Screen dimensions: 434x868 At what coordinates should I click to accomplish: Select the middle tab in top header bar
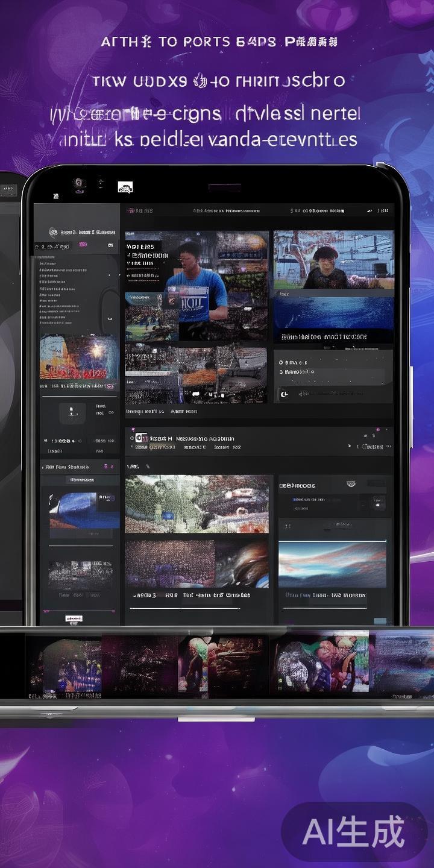[226, 211]
